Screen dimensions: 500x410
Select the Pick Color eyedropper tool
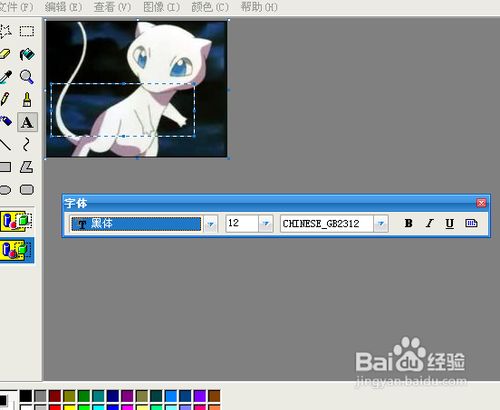point(5,77)
